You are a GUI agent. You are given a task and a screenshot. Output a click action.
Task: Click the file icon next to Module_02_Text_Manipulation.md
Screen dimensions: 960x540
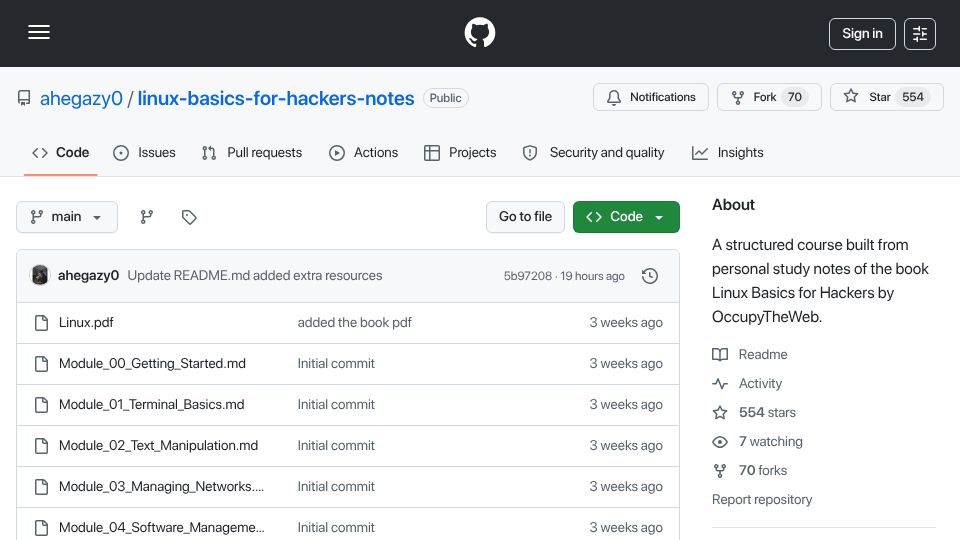(42, 446)
